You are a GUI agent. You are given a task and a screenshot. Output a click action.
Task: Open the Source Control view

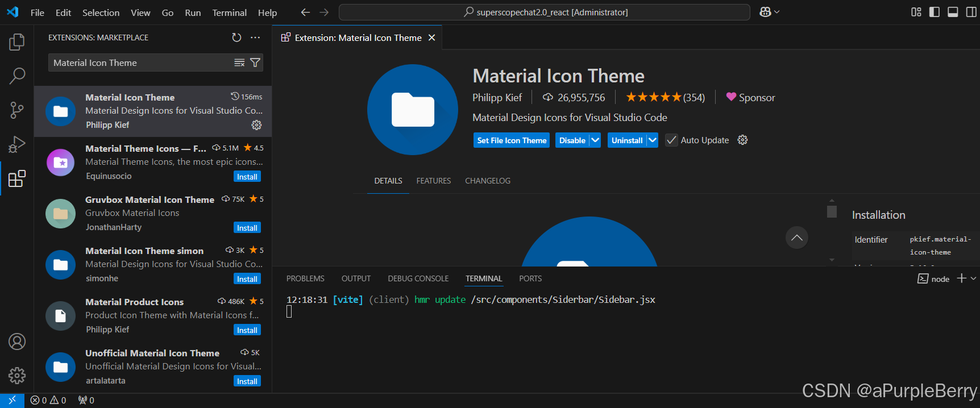click(x=17, y=110)
